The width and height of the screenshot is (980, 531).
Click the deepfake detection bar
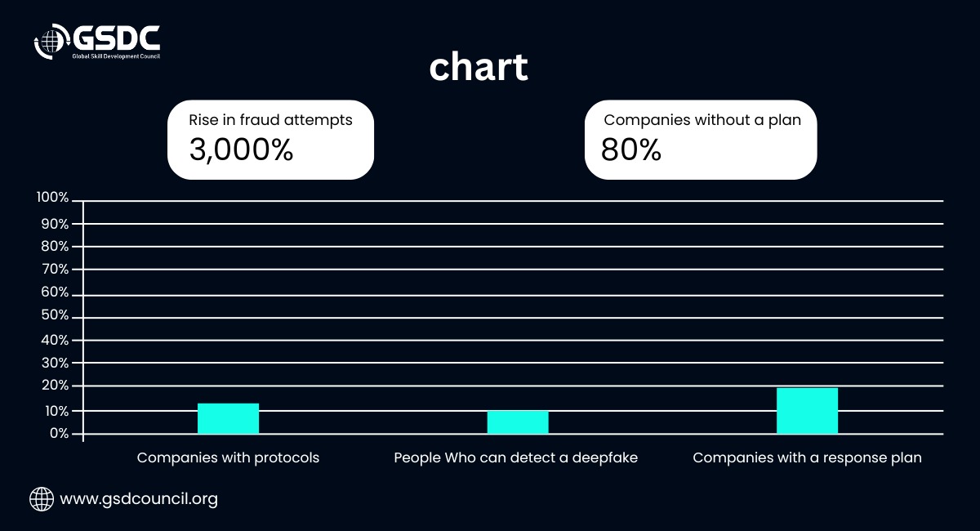[x=518, y=422]
